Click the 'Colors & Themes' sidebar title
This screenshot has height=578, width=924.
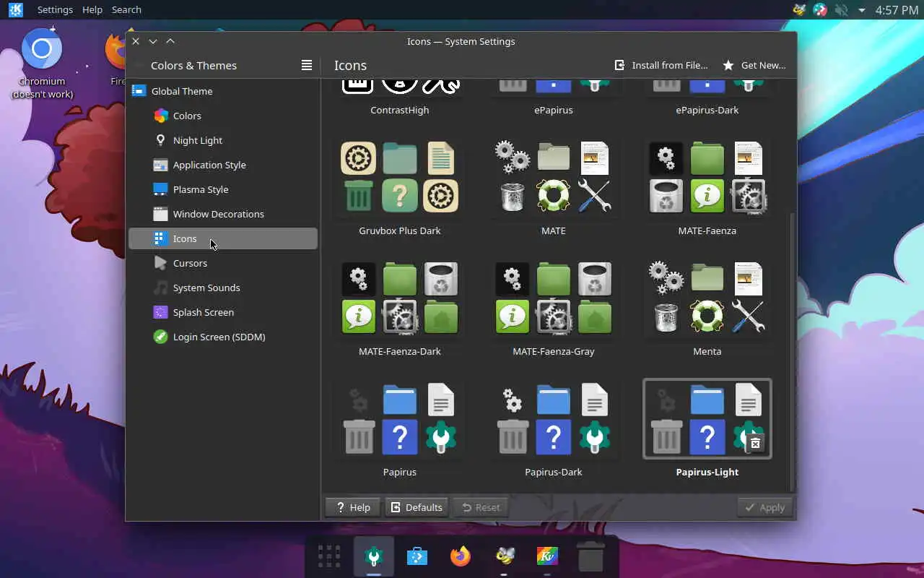click(x=193, y=65)
